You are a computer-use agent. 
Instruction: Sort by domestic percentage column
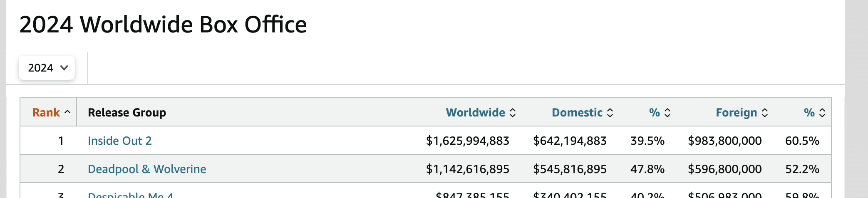tap(654, 112)
